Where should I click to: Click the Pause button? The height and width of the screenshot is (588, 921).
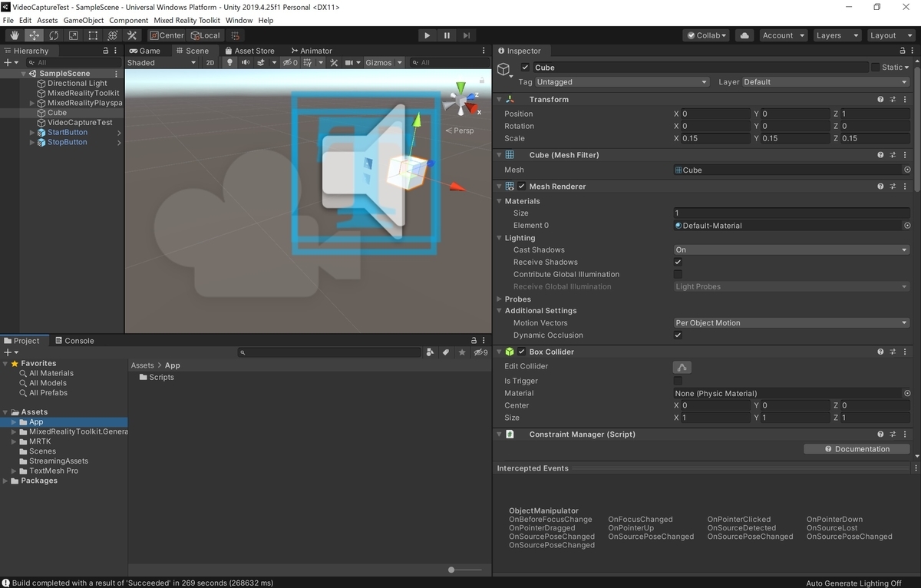(x=447, y=35)
